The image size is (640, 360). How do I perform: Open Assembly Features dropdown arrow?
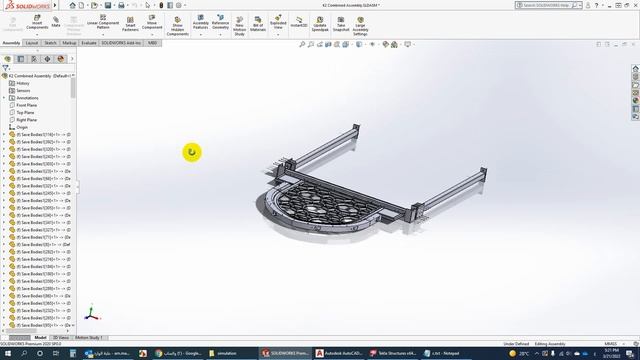click(x=200, y=35)
